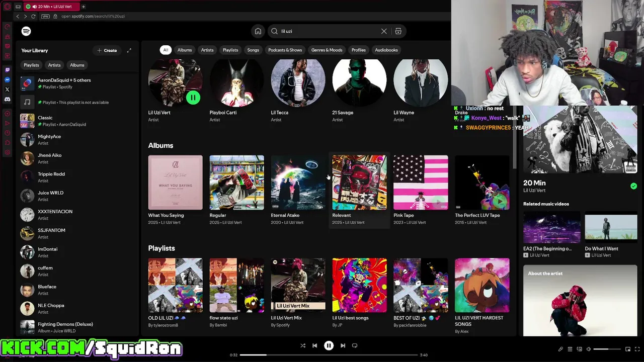Go back with browser back arrow
The height and width of the screenshot is (362, 644).
point(18,16)
